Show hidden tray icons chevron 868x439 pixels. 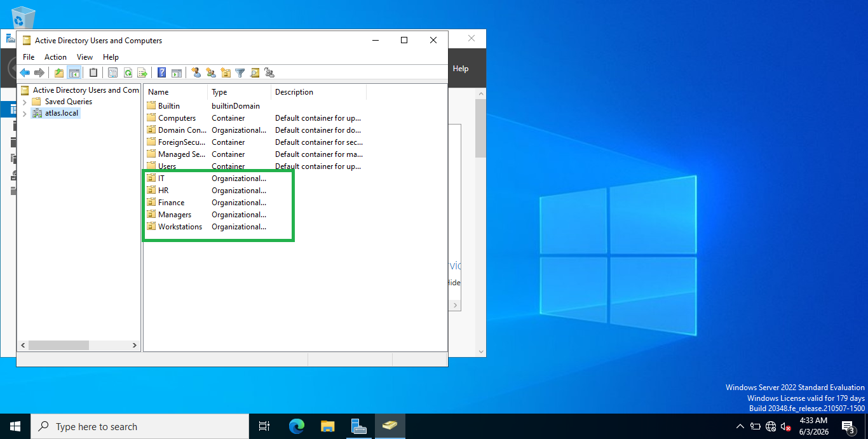point(740,426)
